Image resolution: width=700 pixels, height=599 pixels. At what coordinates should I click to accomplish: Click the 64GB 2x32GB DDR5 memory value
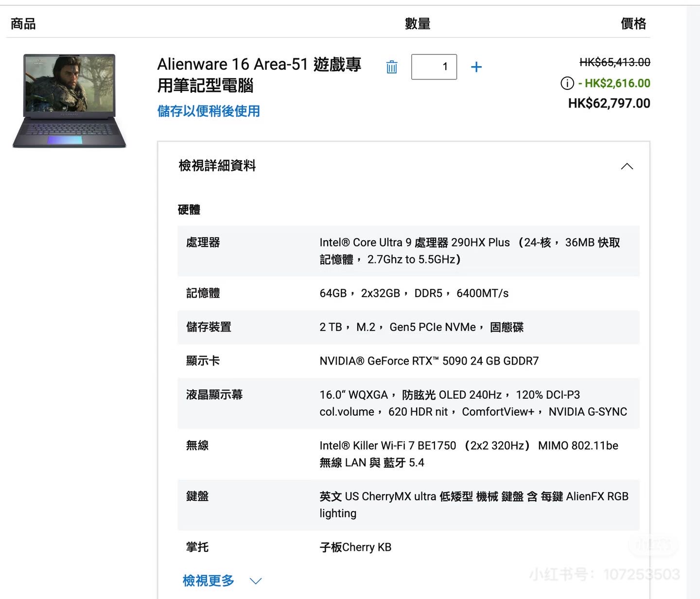point(414,293)
